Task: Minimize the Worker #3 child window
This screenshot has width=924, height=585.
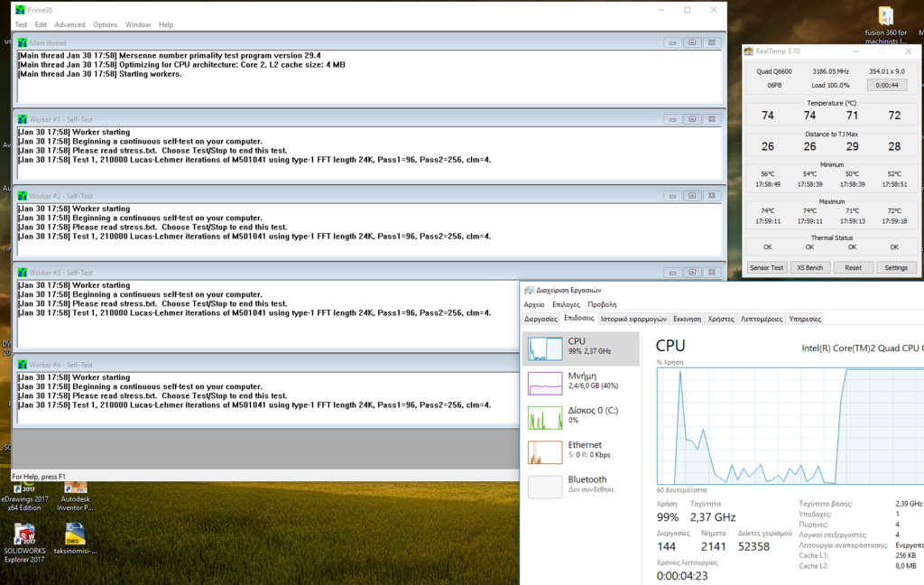Action: 672,273
